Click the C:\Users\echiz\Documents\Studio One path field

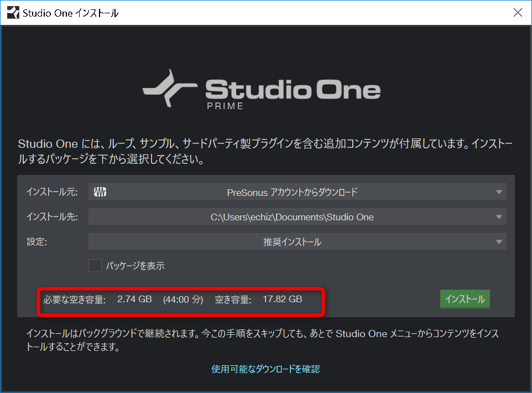click(x=297, y=216)
